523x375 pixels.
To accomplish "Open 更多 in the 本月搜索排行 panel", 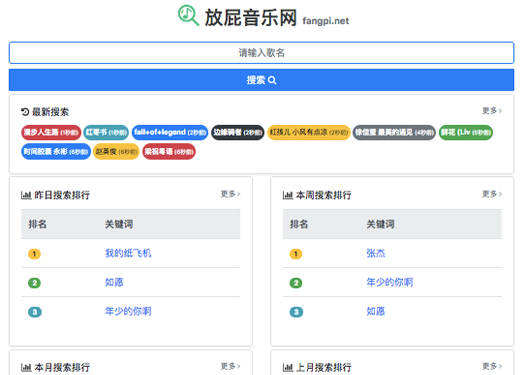I will point(230,366).
